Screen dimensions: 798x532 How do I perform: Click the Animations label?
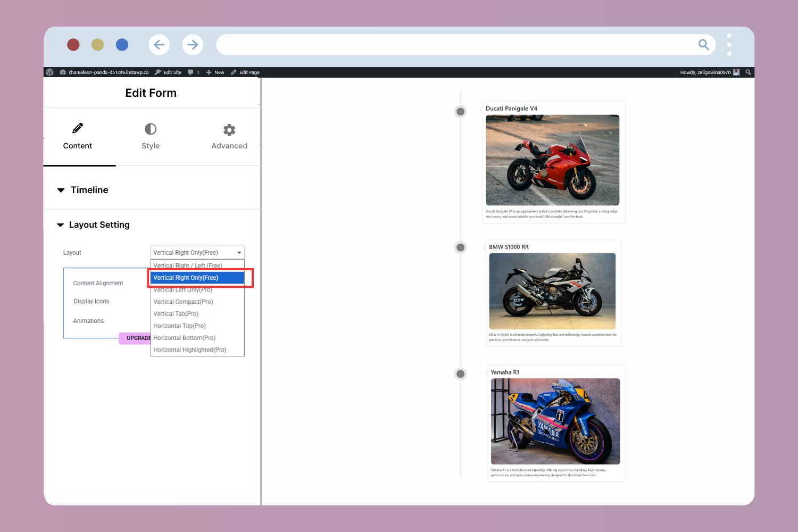[88, 321]
